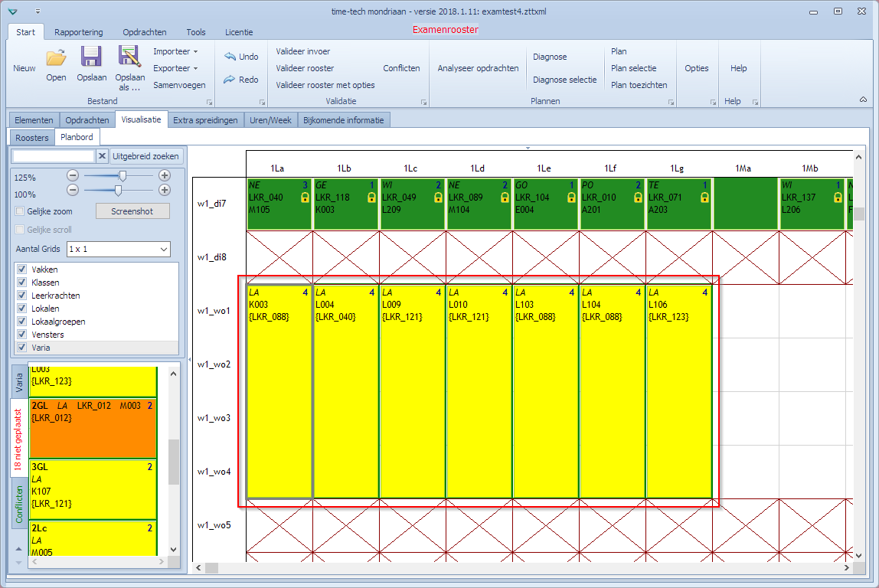879x588 pixels.
Task: Click the lock icon on the LKR_118 cell
Action: coord(371,198)
